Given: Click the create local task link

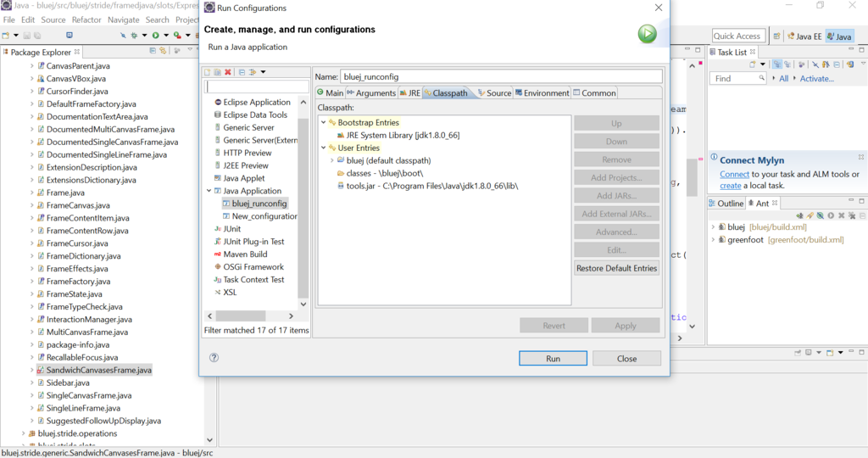Looking at the screenshot, I should (x=730, y=186).
